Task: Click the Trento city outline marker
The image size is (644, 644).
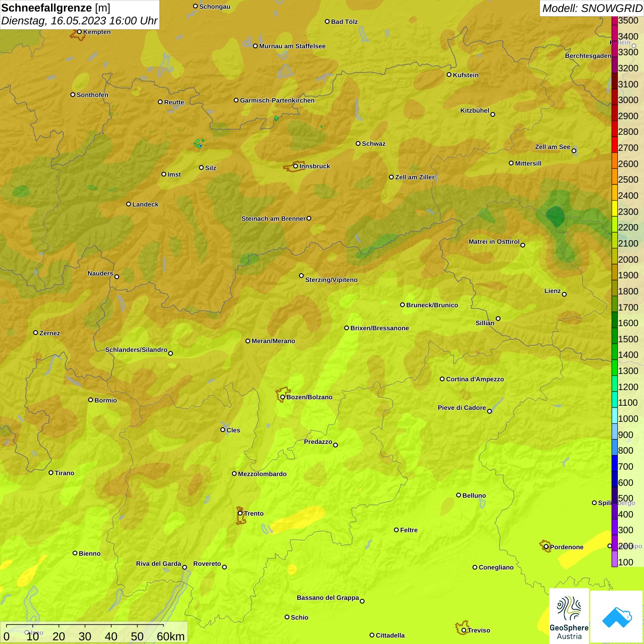Action: coord(241,516)
